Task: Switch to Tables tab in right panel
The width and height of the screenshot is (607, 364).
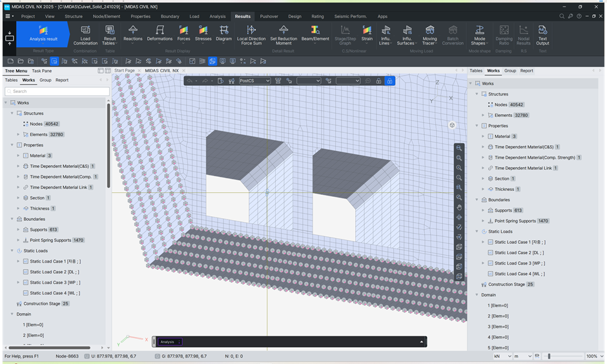Action: point(476,70)
